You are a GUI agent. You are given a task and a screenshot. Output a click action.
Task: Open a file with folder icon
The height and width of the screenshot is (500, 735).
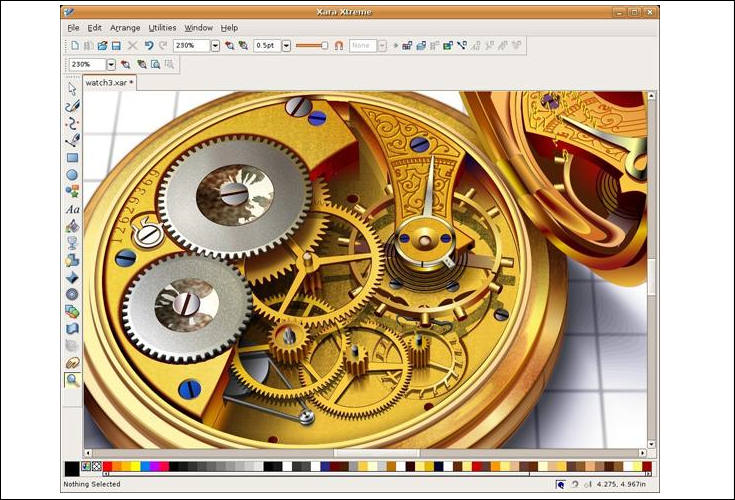[102, 45]
